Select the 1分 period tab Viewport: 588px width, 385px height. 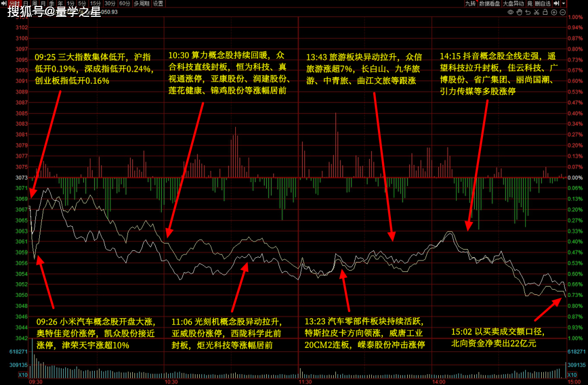click(70, 3)
